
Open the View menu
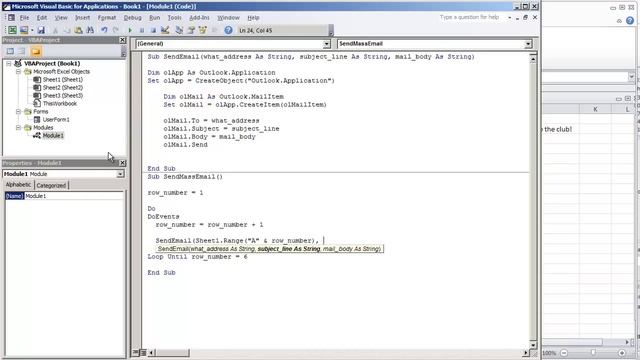click(61, 18)
